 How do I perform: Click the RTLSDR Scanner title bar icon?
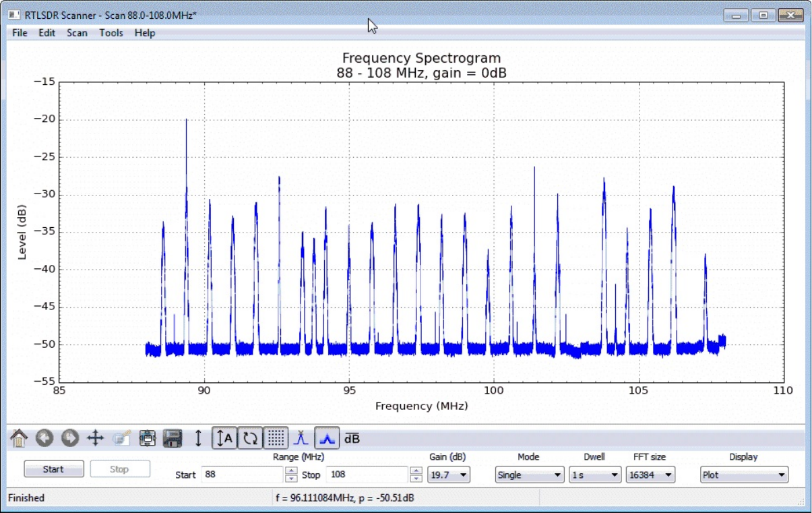coord(13,14)
